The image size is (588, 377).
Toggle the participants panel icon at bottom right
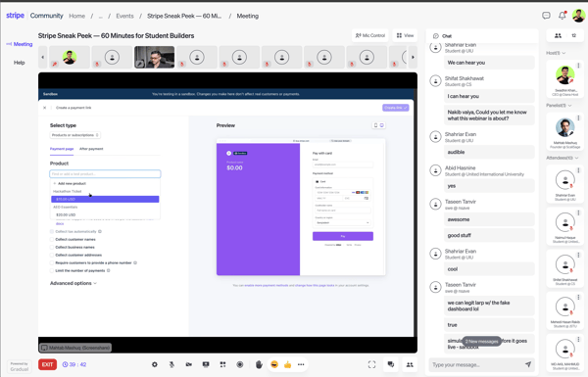pyautogui.click(x=410, y=364)
